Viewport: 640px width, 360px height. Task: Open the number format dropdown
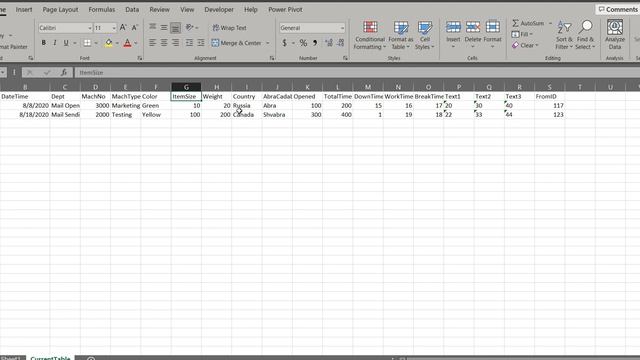(342, 28)
